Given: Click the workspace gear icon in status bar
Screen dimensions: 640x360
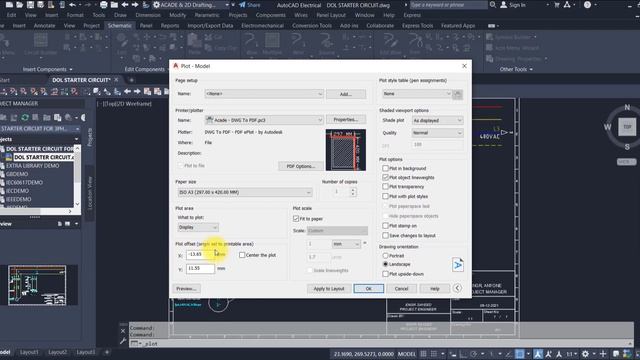Looking at the screenshot, I should (585, 354).
